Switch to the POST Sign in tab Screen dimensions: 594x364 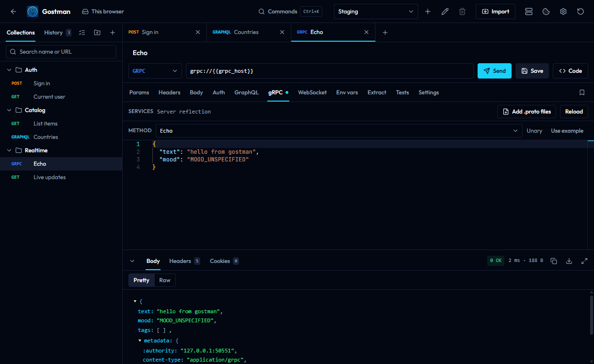click(x=164, y=32)
